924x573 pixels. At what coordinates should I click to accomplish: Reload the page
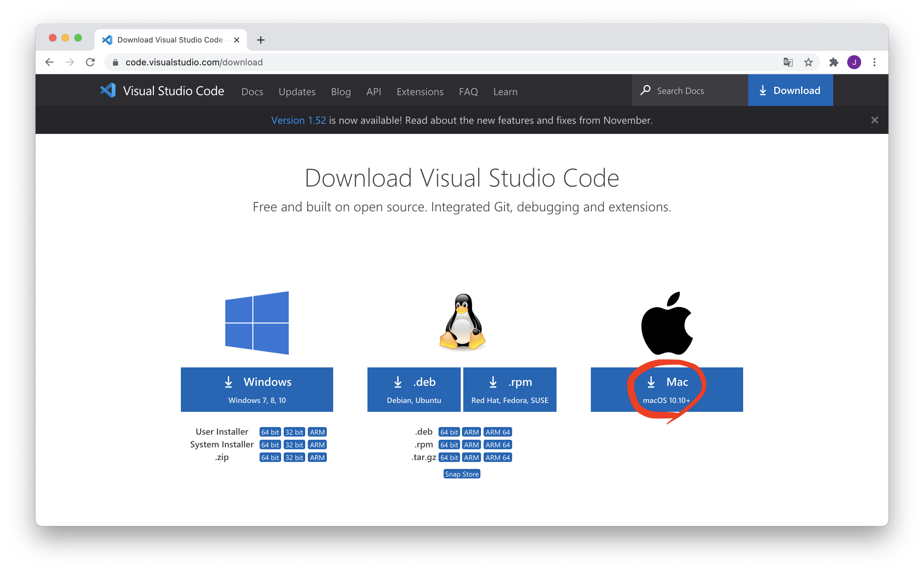pos(90,62)
